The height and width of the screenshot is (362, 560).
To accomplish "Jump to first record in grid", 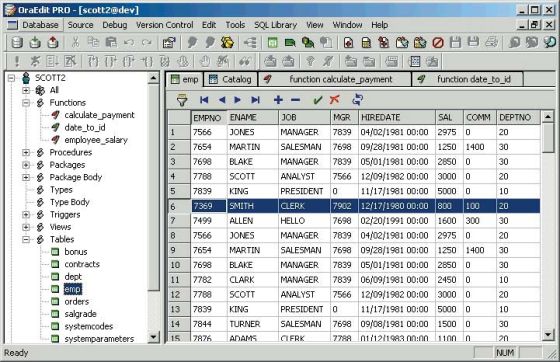I will click(x=204, y=100).
